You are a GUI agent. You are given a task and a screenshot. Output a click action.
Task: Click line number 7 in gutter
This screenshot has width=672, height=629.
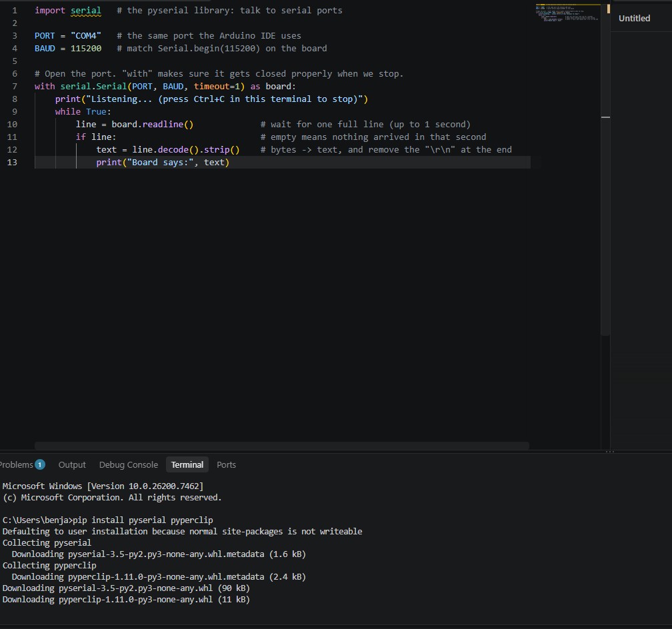coord(15,86)
